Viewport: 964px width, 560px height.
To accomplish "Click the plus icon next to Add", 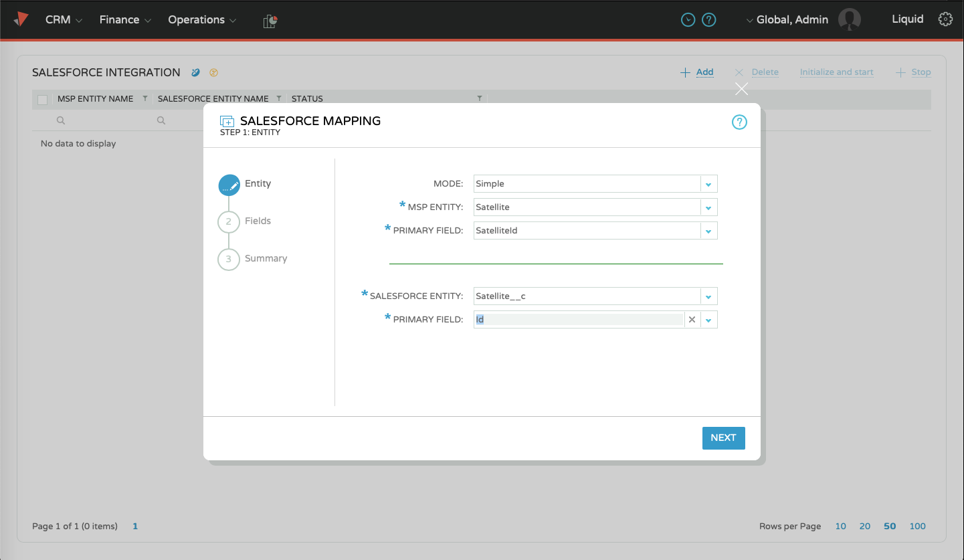I will [685, 72].
